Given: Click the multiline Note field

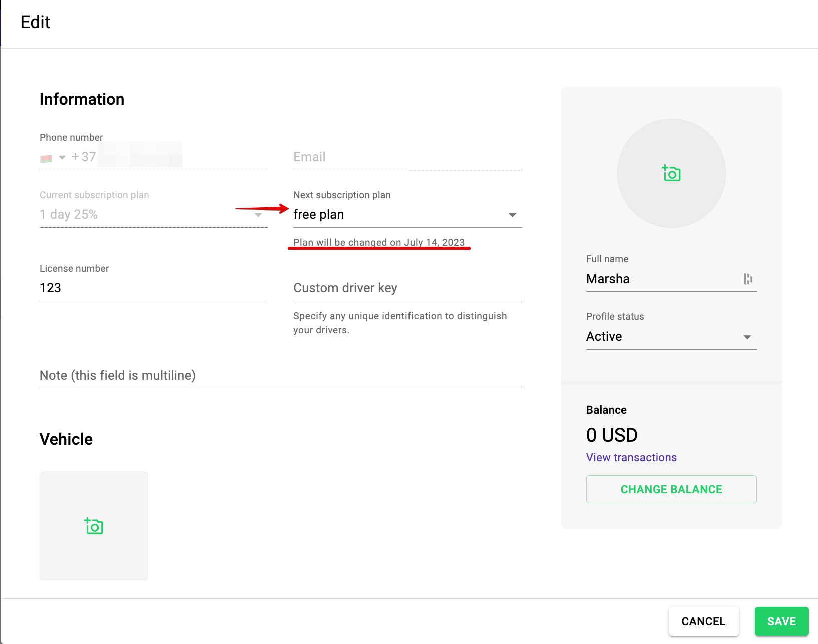Looking at the screenshot, I should [x=280, y=376].
